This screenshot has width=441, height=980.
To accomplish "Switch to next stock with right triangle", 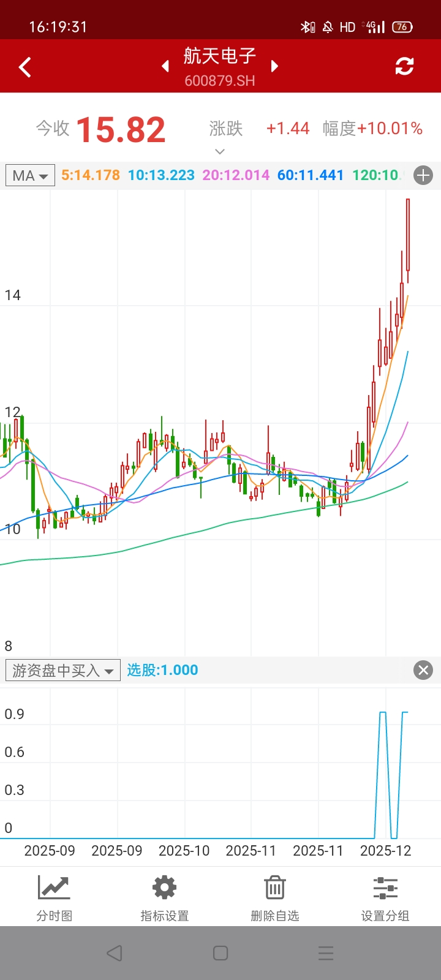I will coord(274,66).
